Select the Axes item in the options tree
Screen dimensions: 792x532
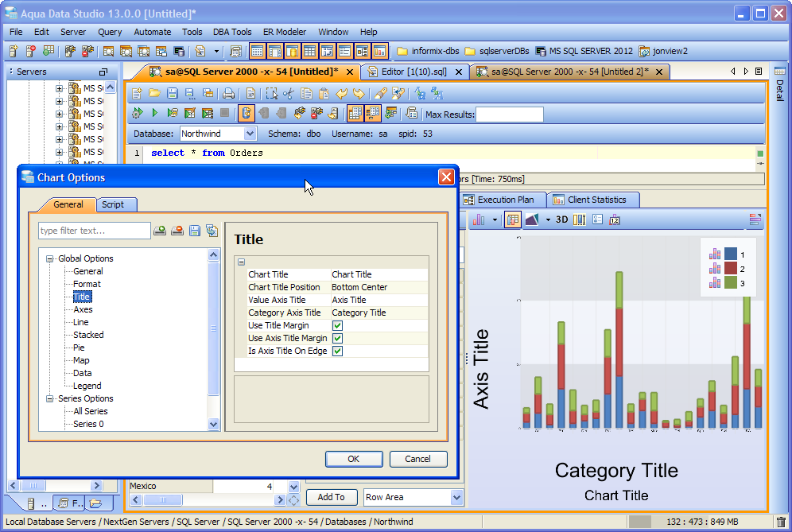(x=83, y=309)
